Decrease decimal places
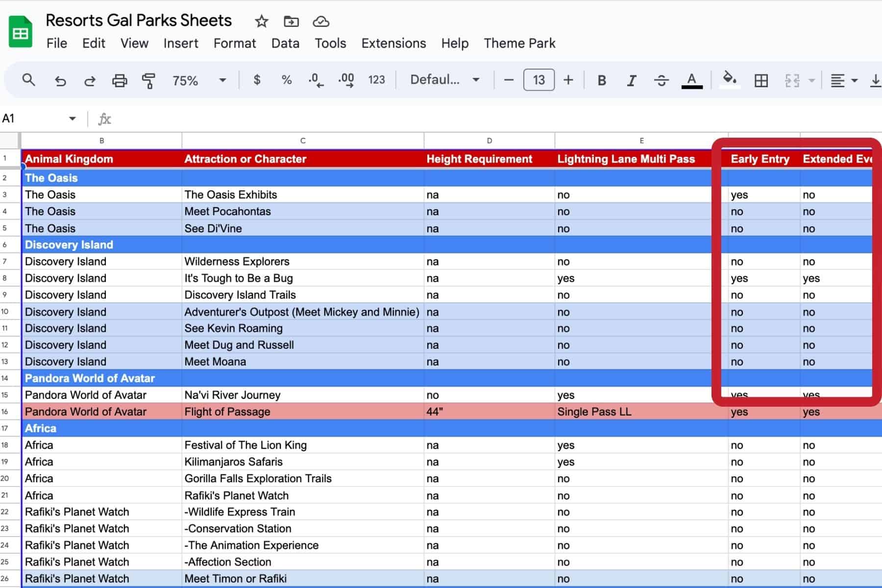The width and height of the screenshot is (882, 588). tap(316, 80)
